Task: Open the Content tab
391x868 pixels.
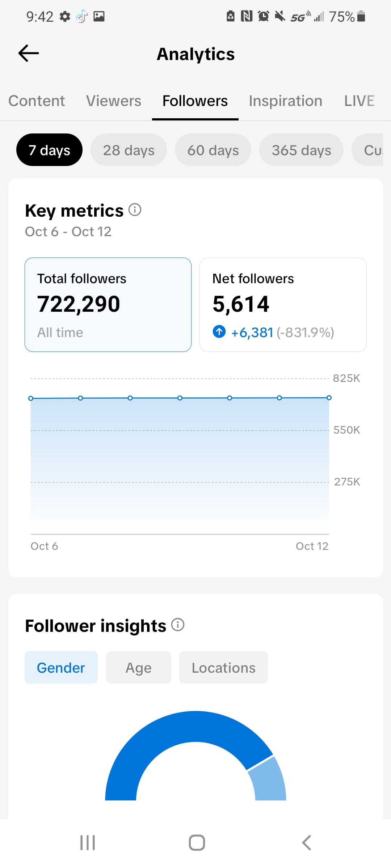Action: (37, 101)
